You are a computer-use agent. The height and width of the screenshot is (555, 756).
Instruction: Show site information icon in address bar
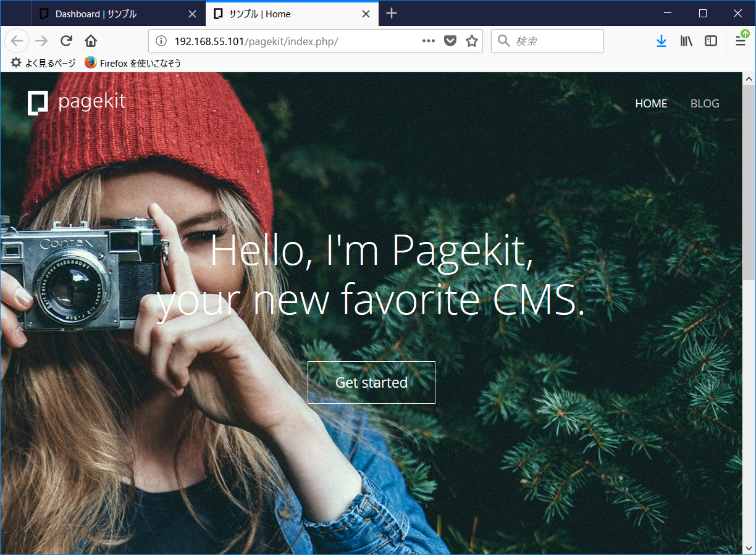pyautogui.click(x=161, y=41)
